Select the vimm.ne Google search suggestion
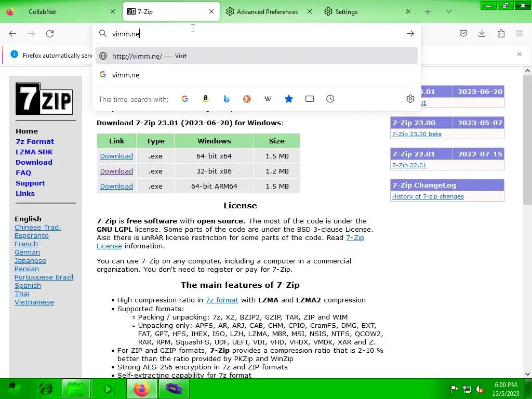Image resolution: width=532 pixels, height=399 pixels. [256, 75]
